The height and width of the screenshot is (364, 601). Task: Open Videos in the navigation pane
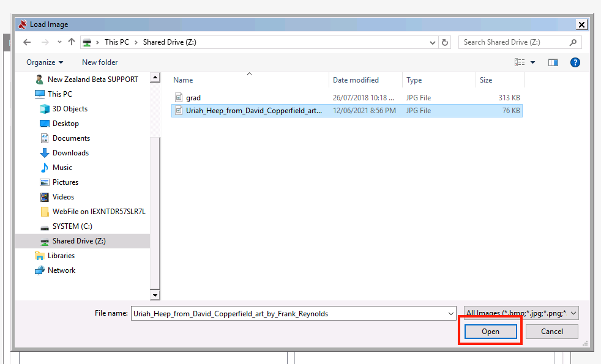click(x=57, y=197)
